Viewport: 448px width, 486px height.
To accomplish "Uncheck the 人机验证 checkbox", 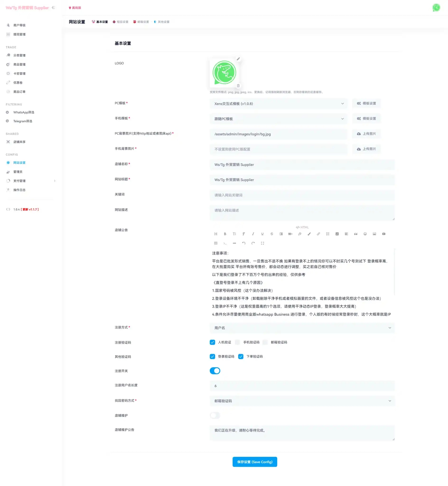I will pos(212,342).
